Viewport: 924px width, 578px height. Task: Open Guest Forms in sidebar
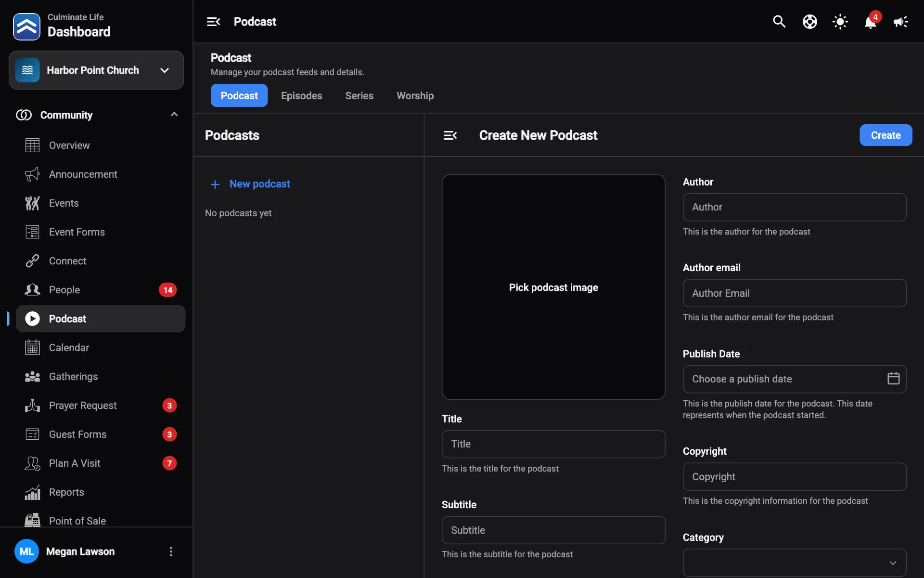pos(101,434)
